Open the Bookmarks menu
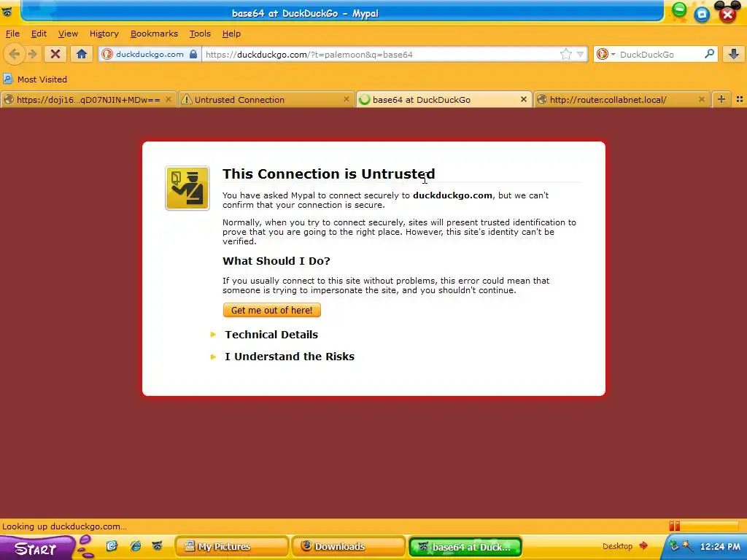The image size is (747, 560). (154, 34)
